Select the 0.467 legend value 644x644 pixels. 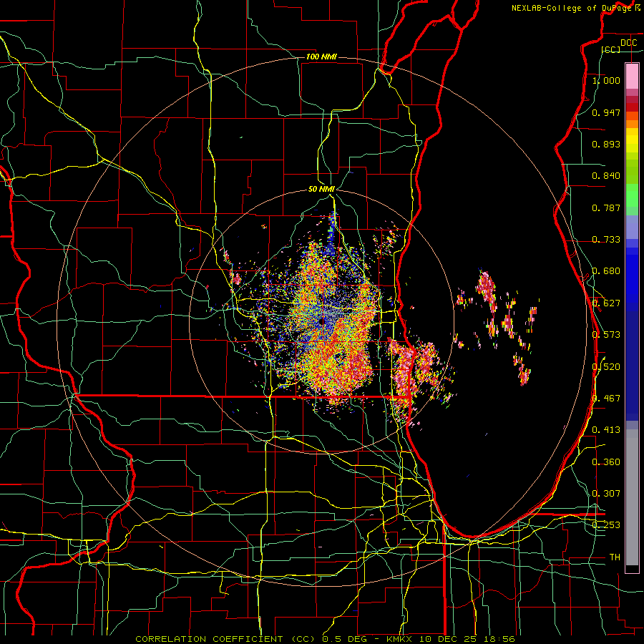[x=606, y=399]
